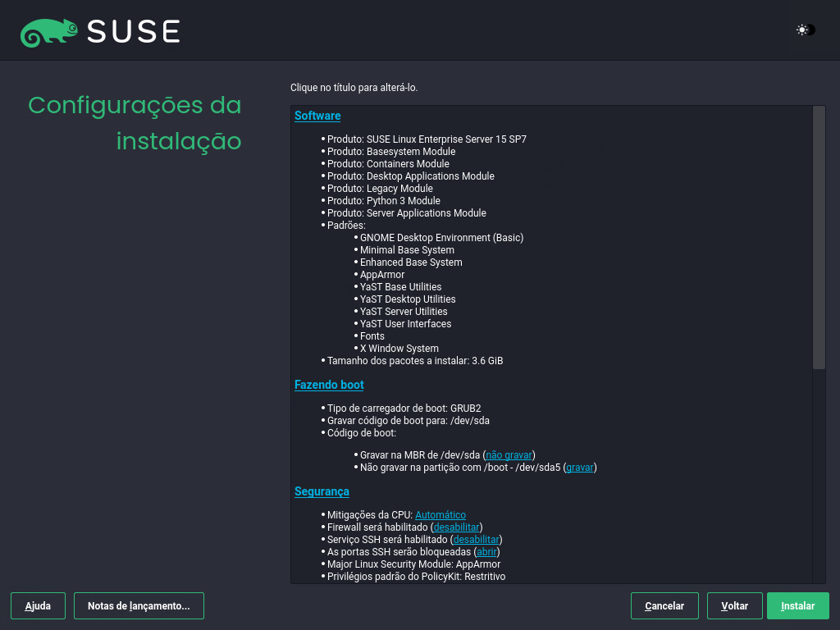Click 'GNOME Desktop Environment (Basic)' pattern
This screenshot has height=630, width=840.
[x=441, y=238]
